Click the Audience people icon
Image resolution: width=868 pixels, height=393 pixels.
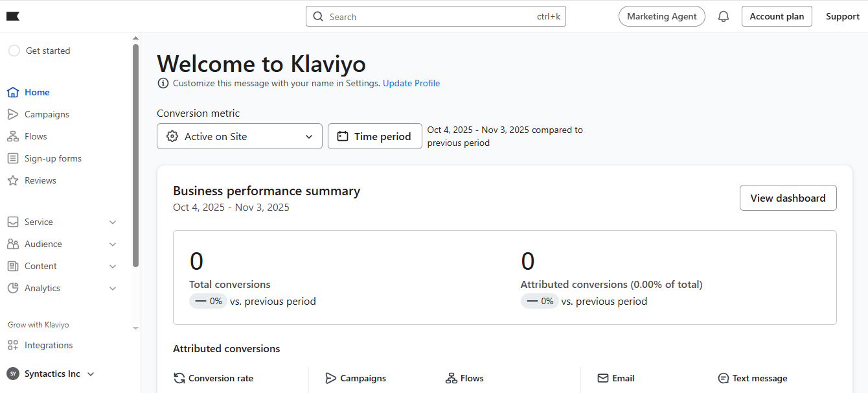pos(13,244)
